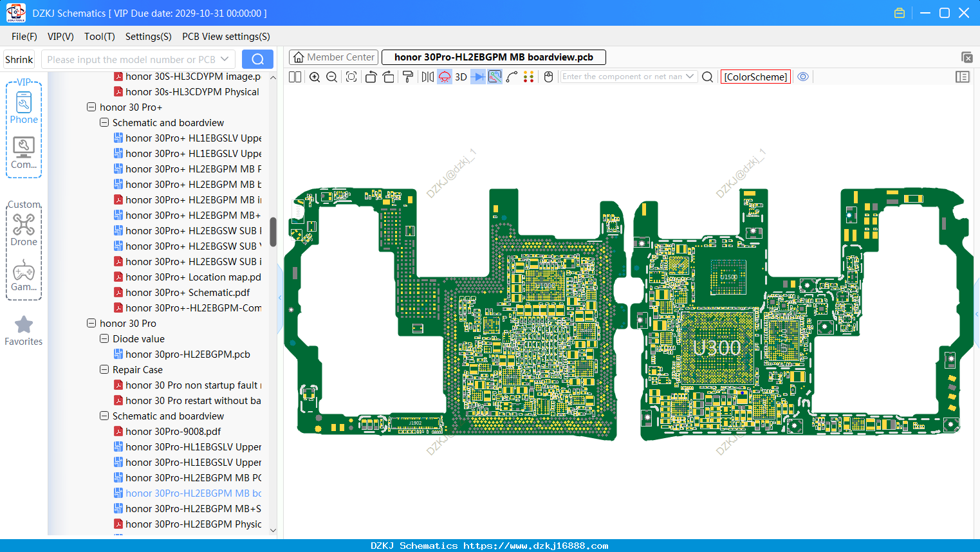
Task: Collapse the honor 30 Pro+ tree node
Action: click(91, 107)
